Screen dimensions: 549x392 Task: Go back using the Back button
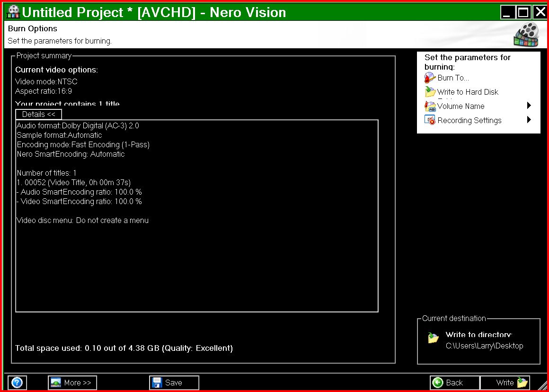(x=454, y=383)
